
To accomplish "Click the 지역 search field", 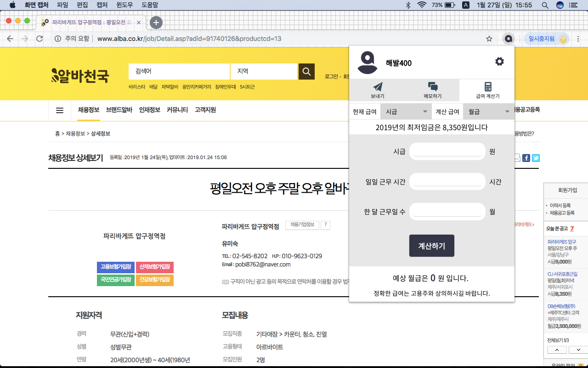I will (x=264, y=72).
